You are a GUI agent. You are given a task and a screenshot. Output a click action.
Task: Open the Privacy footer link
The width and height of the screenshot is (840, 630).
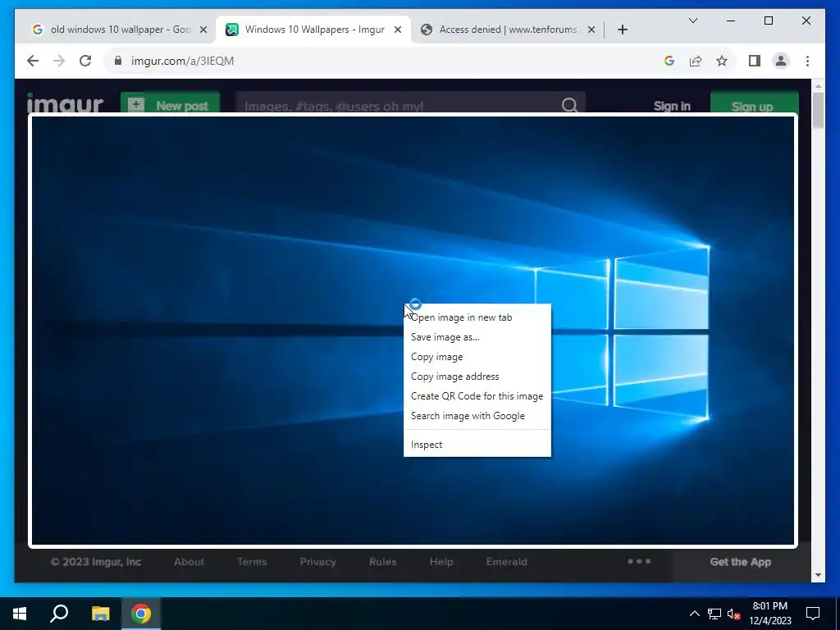(x=317, y=562)
